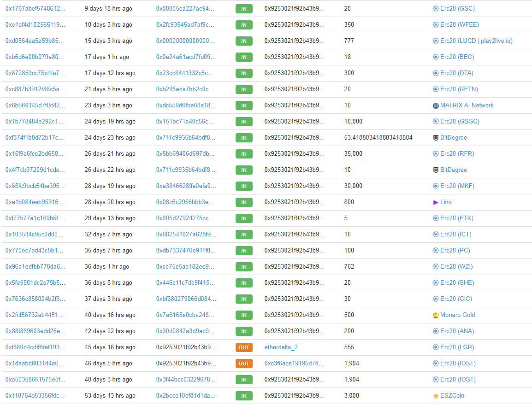This screenshot has height=405, width=532.
Task: Open recipient address 0xc3f6ace19195d7d
Action: [294, 363]
